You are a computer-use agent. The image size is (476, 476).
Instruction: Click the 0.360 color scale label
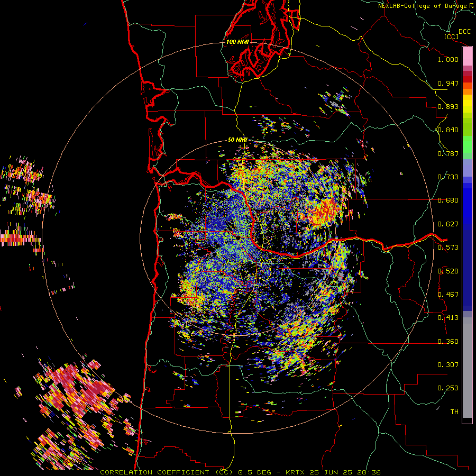(x=448, y=342)
